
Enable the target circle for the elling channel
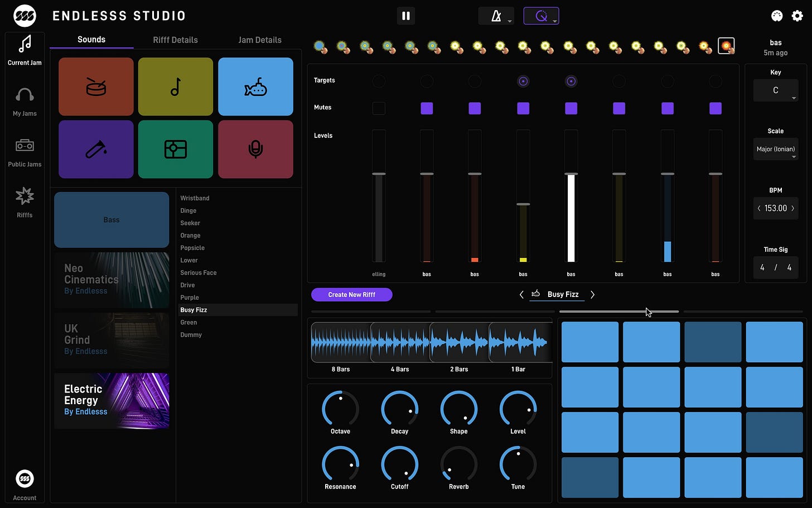pos(379,82)
